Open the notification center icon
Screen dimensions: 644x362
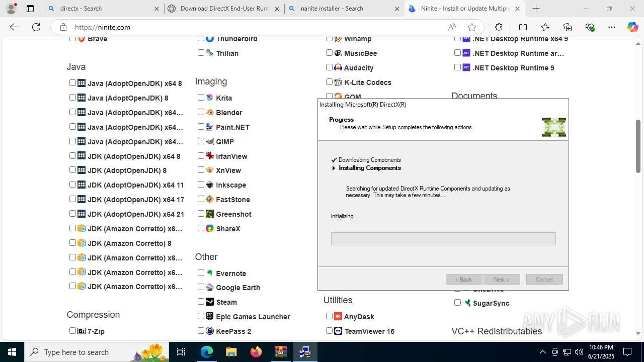627,352
